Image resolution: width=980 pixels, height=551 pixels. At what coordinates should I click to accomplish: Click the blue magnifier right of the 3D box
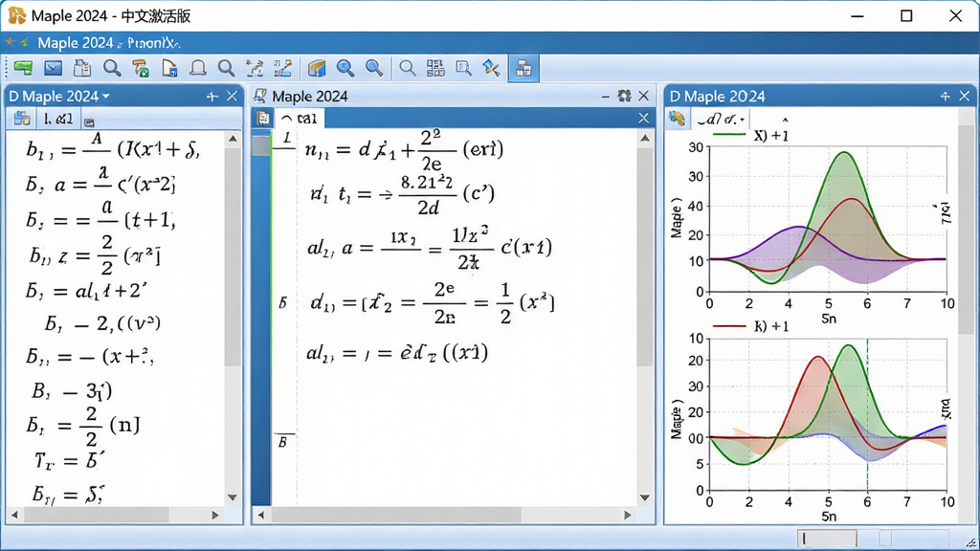click(x=345, y=68)
